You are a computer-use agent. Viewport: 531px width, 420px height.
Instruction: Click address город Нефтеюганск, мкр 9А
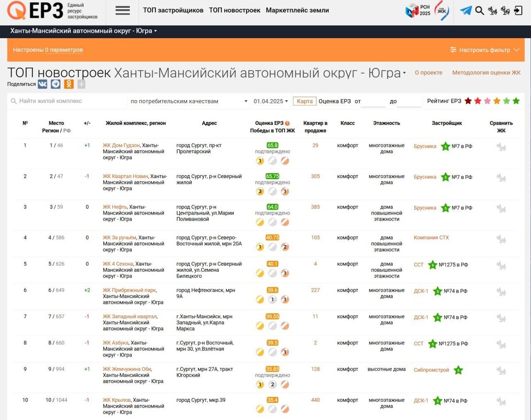[206, 293]
